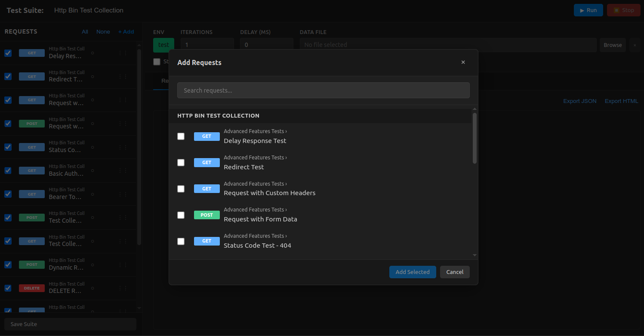Click drag handle of Redirect T… sidebar row
The width and height of the screenshot is (644, 336).
[123, 77]
